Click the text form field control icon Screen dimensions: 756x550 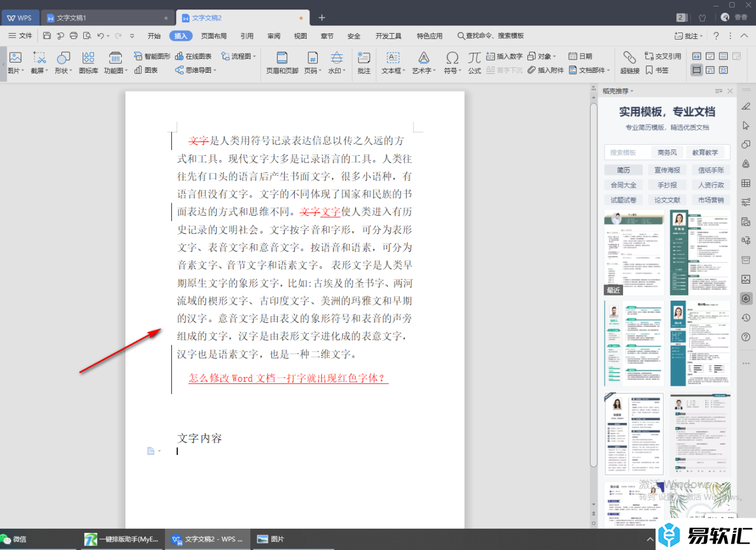(x=697, y=56)
